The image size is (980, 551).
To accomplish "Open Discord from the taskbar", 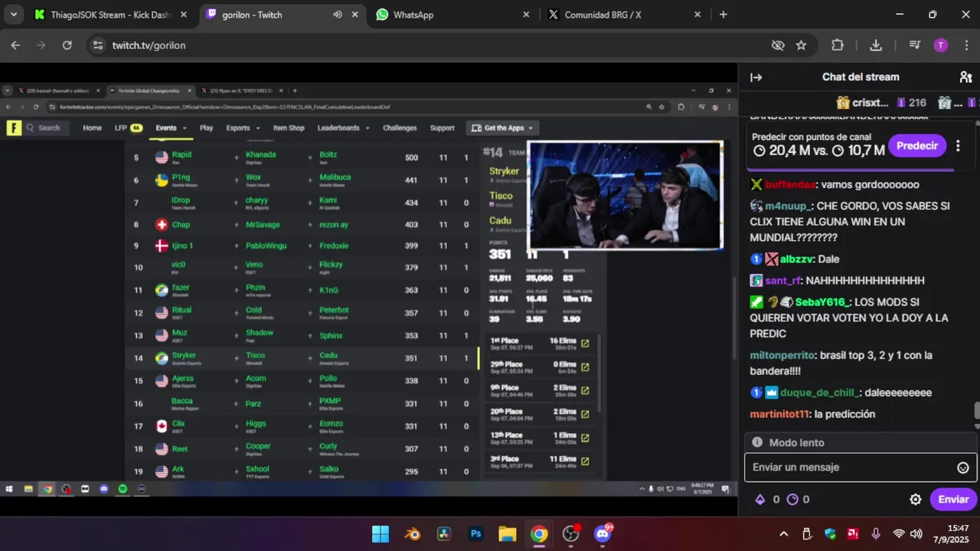I will coord(603,533).
